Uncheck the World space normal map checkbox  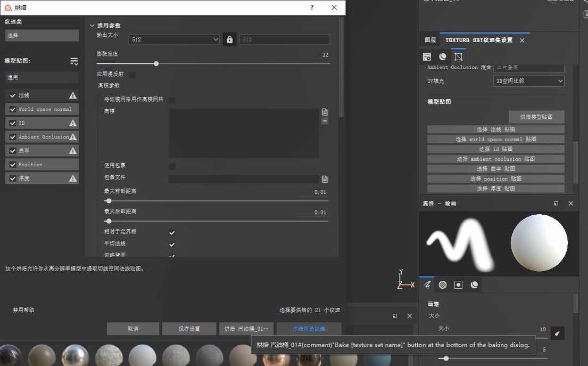point(13,109)
